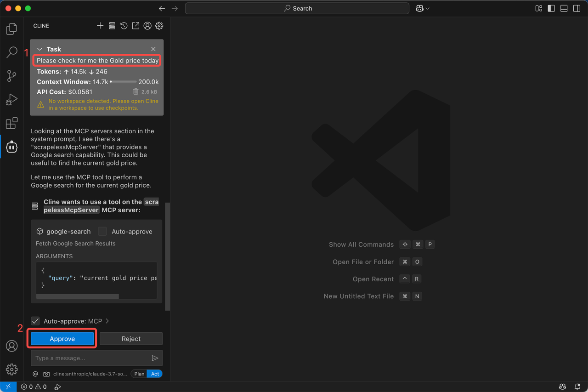Start a new Cline task with plus icon
The height and width of the screenshot is (392, 588).
pyautogui.click(x=100, y=26)
